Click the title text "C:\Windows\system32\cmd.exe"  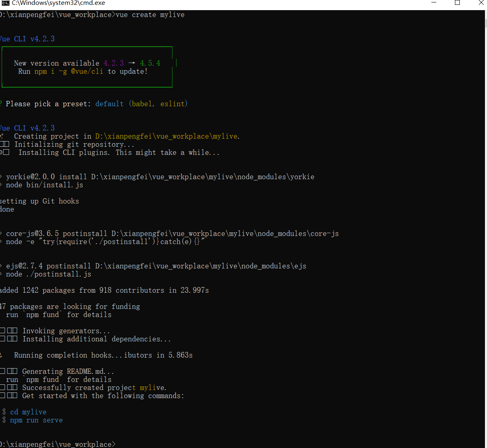(58, 3)
